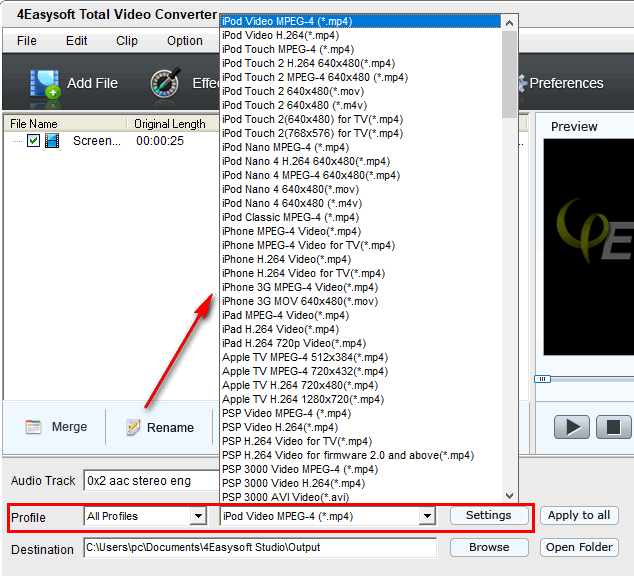Image resolution: width=634 pixels, height=576 pixels.
Task: Click the Preferences gear icon
Action: 522,83
